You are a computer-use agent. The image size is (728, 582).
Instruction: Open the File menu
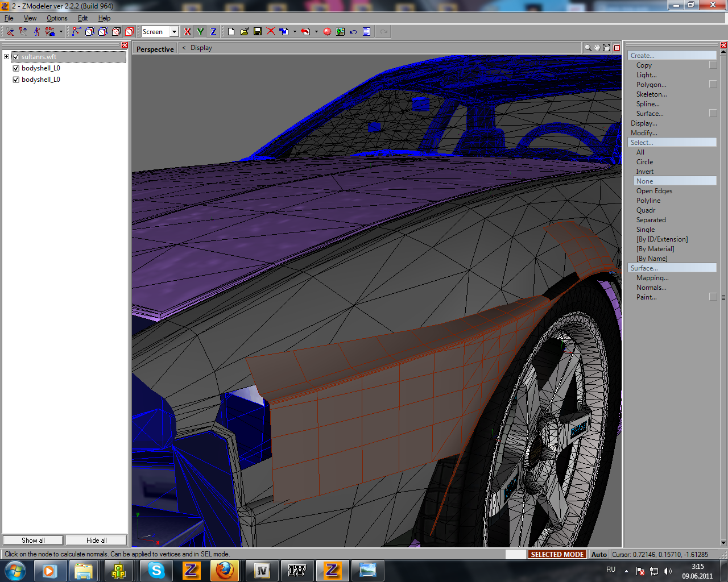[x=9, y=18]
